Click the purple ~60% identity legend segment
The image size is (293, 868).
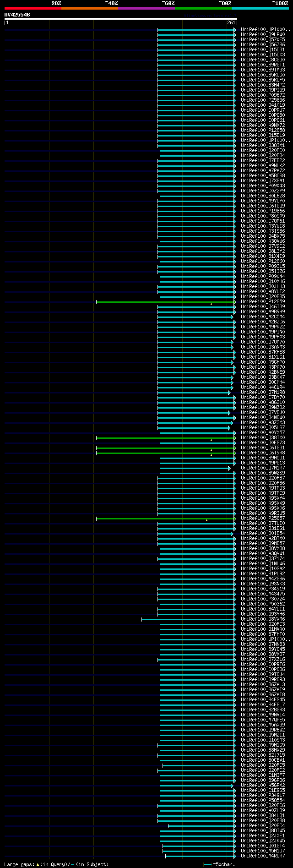coord(146,8)
